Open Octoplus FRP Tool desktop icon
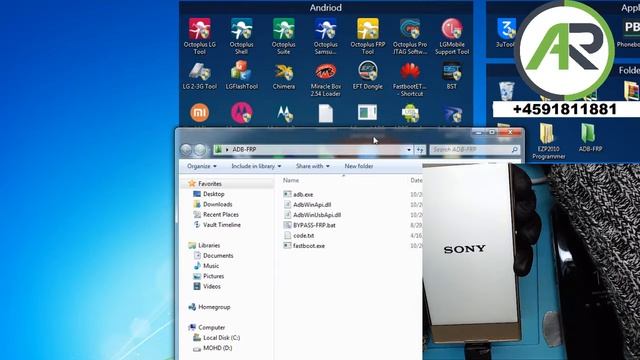This screenshot has height=360, width=640. [368, 36]
